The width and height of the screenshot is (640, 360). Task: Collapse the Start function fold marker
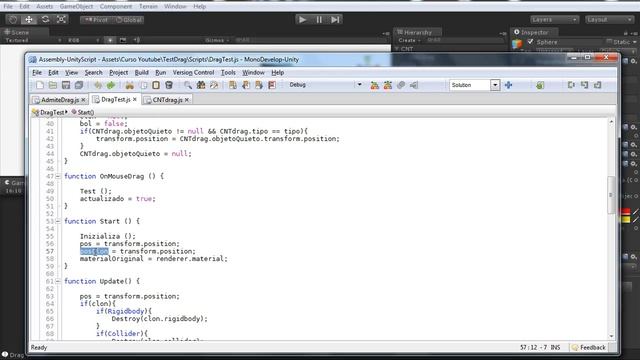click(x=58, y=221)
